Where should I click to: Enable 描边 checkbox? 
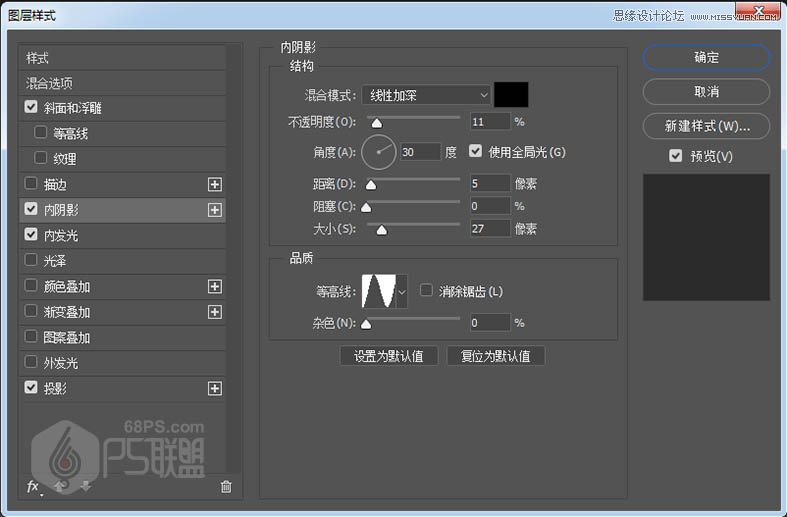[31, 184]
